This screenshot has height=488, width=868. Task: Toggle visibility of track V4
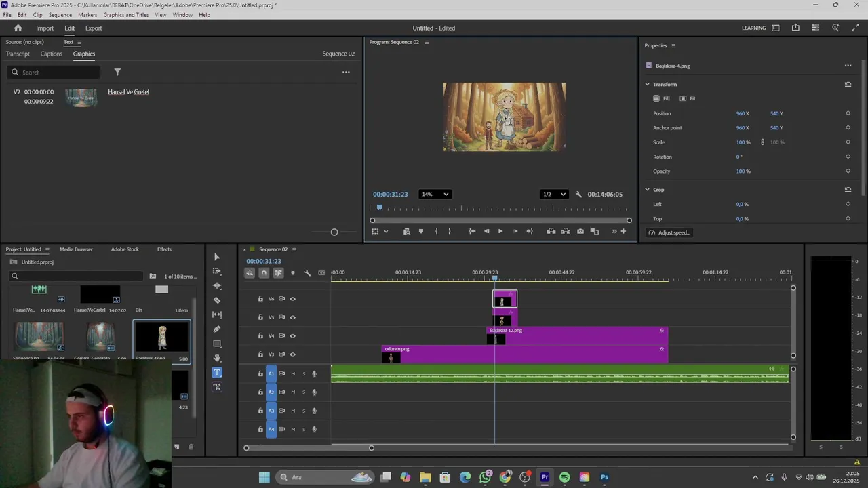(293, 335)
